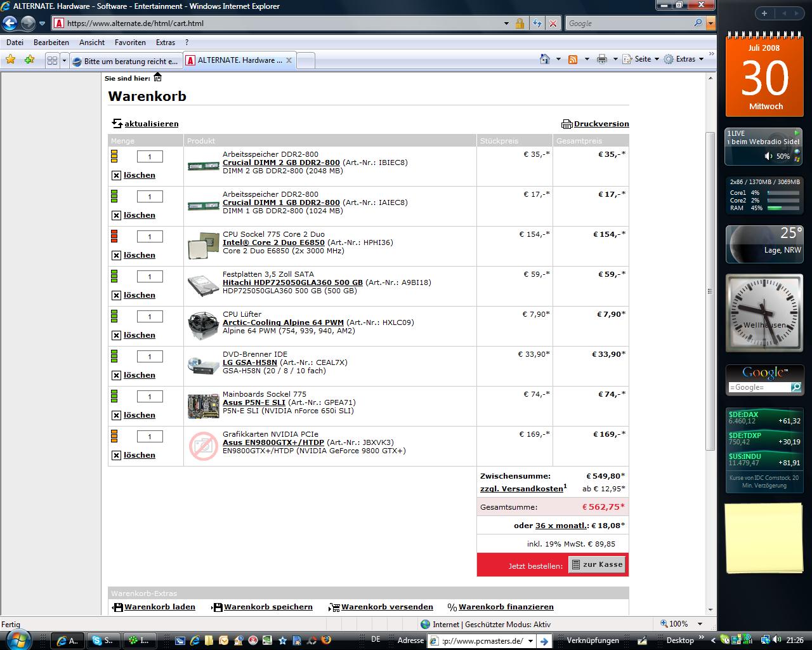
Task: Delete the Asus EN9800GTX+/HTDP card
Action: [133, 455]
